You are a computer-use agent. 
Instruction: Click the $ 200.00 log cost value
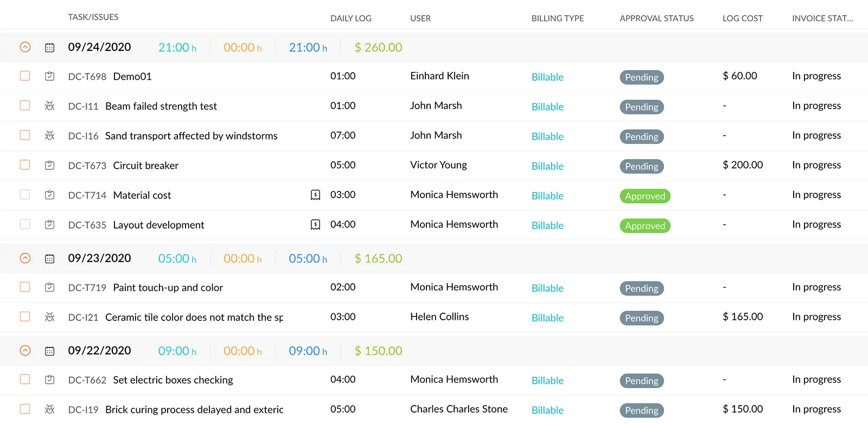743,165
